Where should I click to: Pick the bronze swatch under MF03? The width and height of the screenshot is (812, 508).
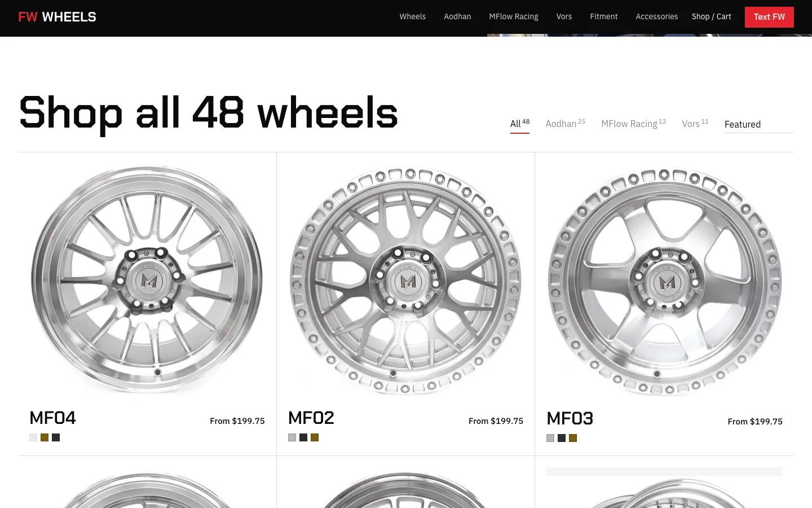573,438
